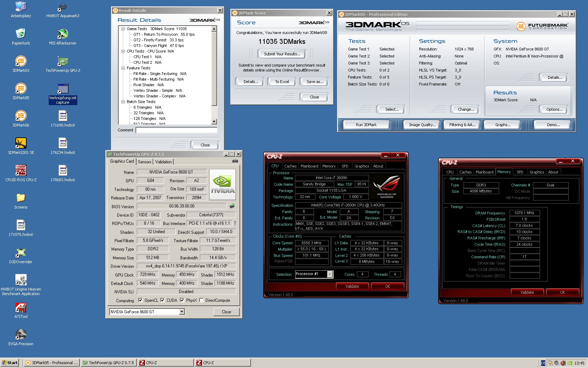Click the Comment input field
588x368 pixels.
pyautogui.click(x=176, y=130)
